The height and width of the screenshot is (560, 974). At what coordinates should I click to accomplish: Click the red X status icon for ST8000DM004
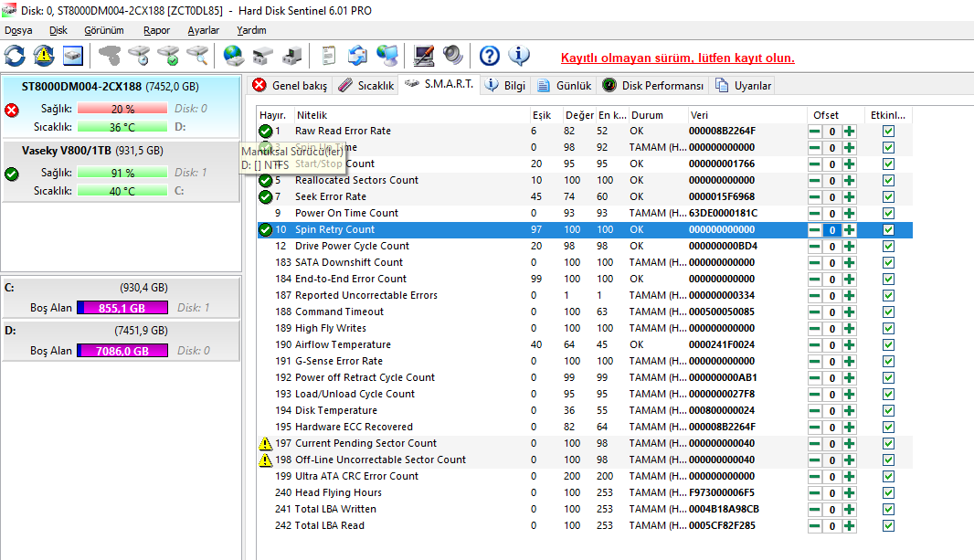12,111
